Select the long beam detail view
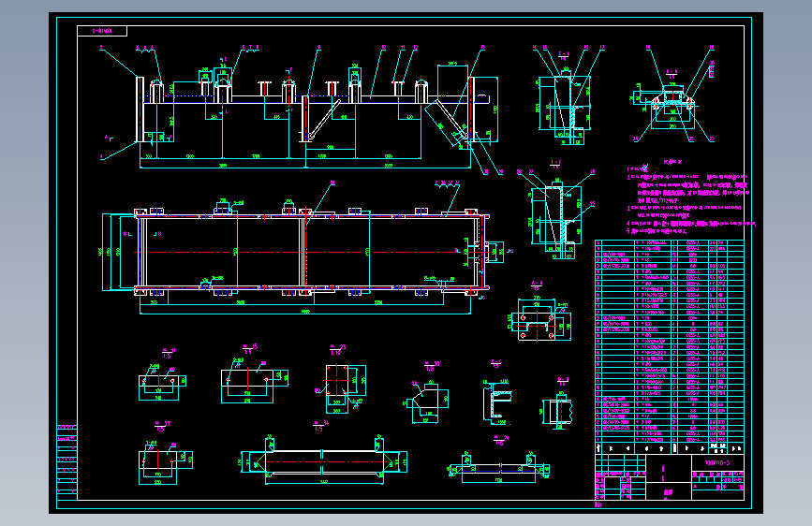 pos(324,460)
